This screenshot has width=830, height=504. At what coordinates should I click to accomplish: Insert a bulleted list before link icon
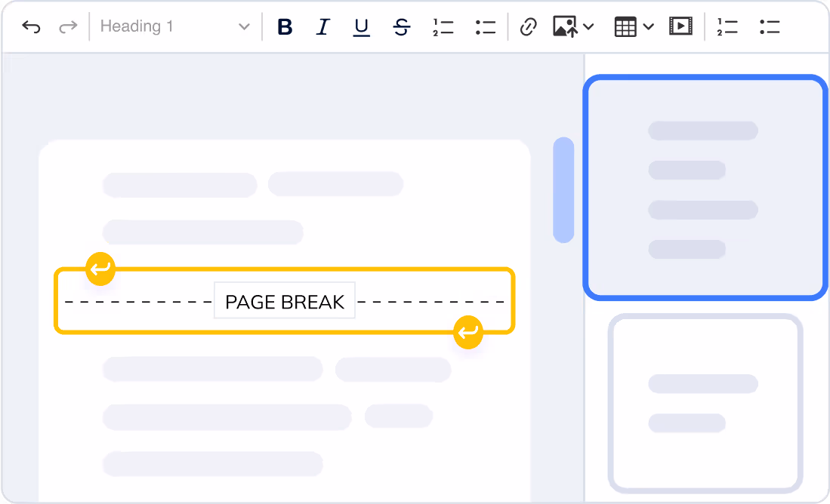tap(486, 27)
